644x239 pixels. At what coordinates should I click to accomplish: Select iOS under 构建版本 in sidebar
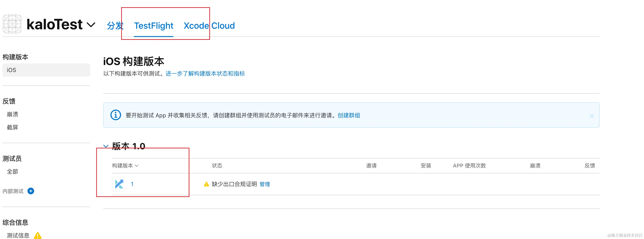tap(46, 70)
